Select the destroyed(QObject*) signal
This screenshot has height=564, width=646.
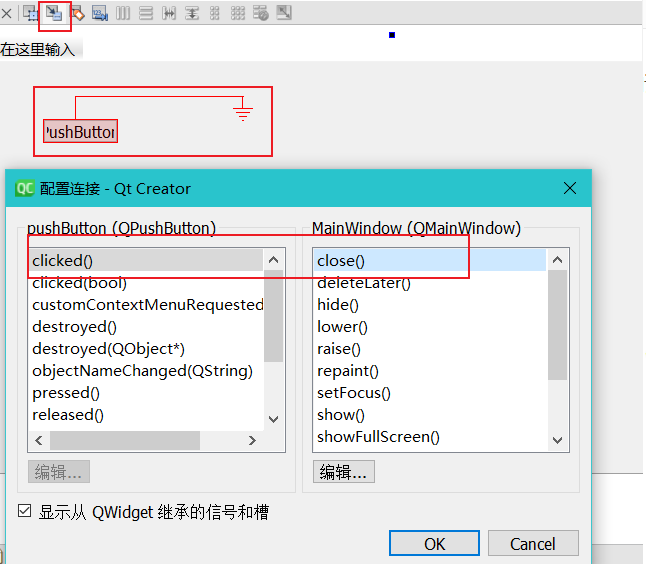click(147, 349)
